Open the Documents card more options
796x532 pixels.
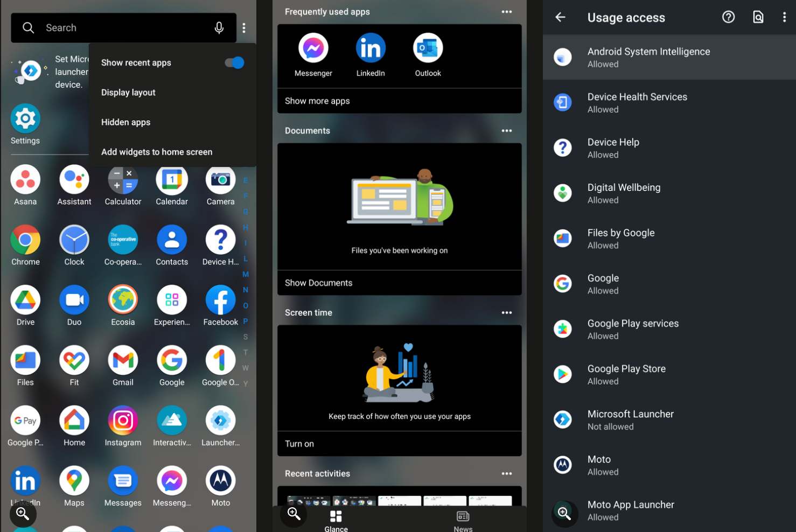click(x=507, y=131)
